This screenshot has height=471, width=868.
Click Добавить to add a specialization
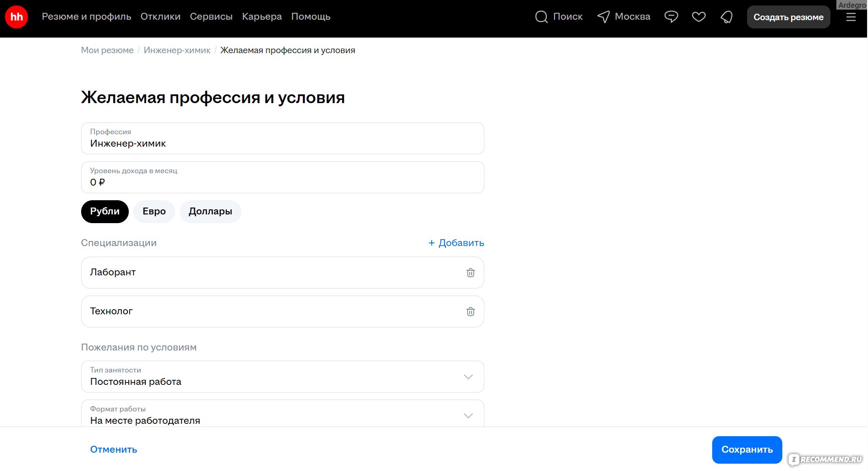click(x=456, y=243)
